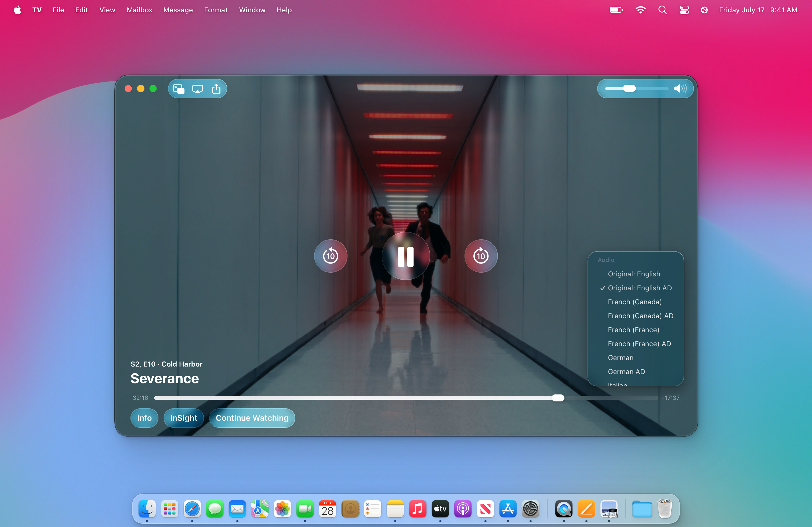
Task: Open episode Info
Action: [144, 418]
